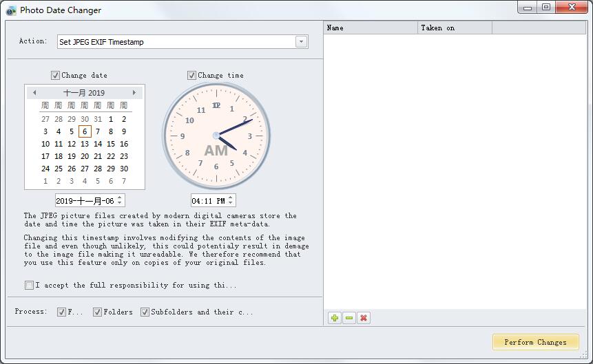Check I accept the full responsibility box
The image size is (593, 364).
click(x=29, y=285)
